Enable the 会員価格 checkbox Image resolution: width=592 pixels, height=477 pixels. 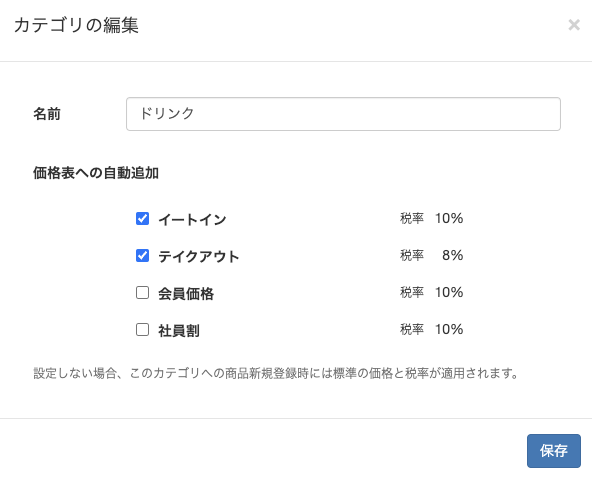[142, 293]
